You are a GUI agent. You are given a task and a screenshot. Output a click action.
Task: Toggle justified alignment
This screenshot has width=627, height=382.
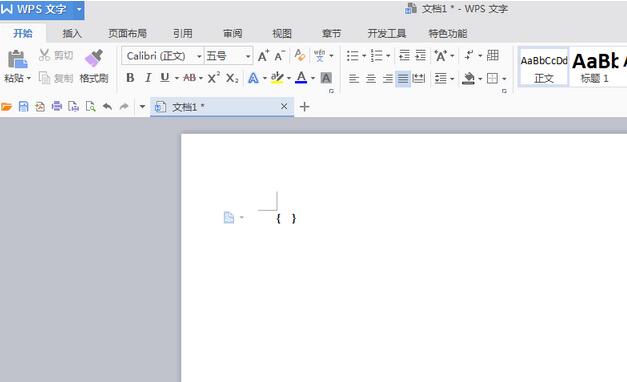(x=403, y=78)
